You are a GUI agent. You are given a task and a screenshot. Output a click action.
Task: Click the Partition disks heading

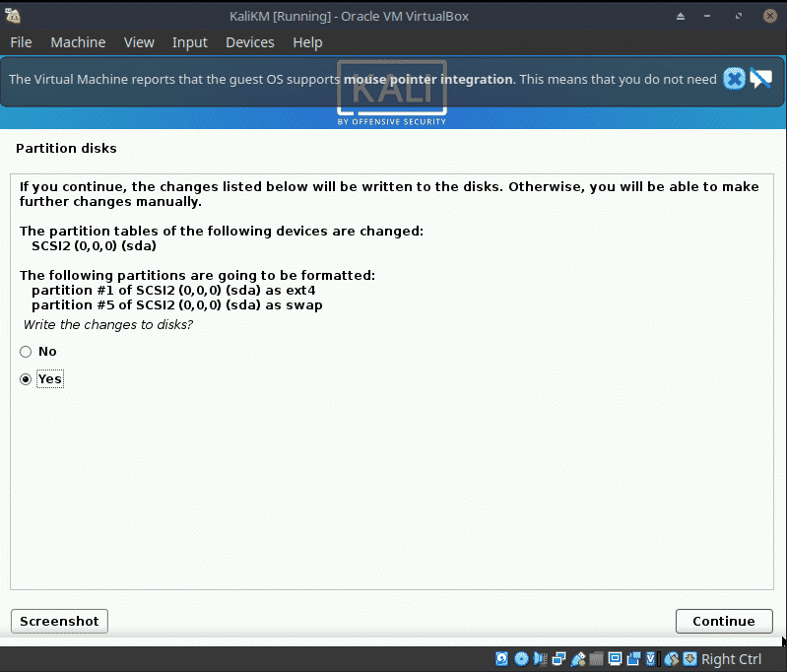coord(66,148)
